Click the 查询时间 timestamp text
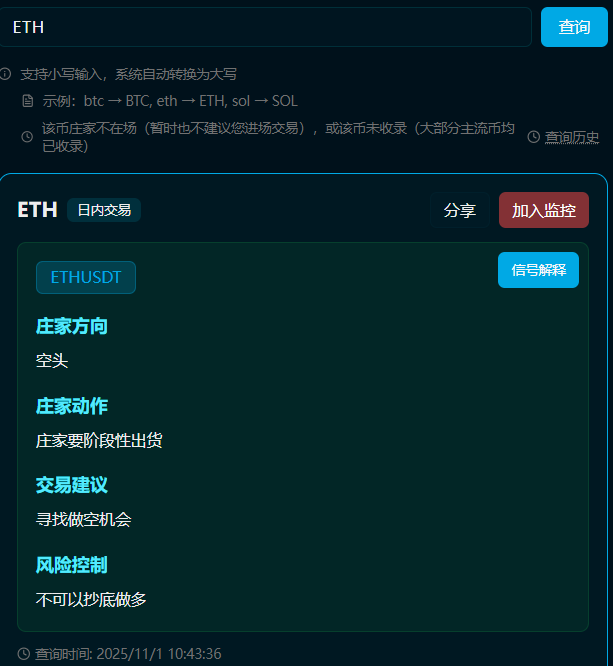Image resolution: width=613 pixels, height=666 pixels. pos(128,654)
